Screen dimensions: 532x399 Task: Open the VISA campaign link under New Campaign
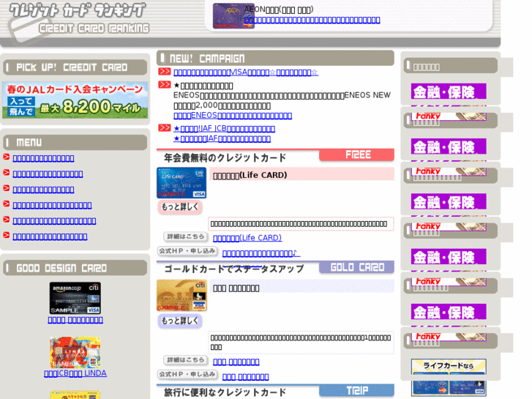click(246, 72)
